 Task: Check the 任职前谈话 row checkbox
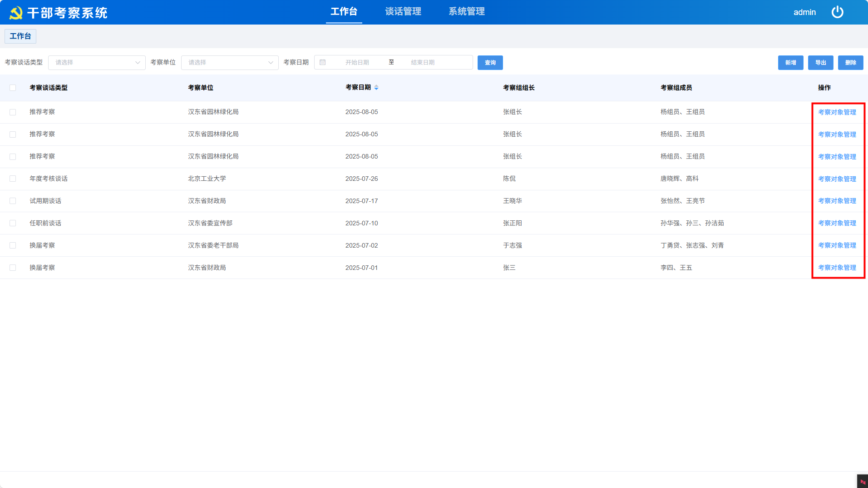pyautogui.click(x=13, y=223)
